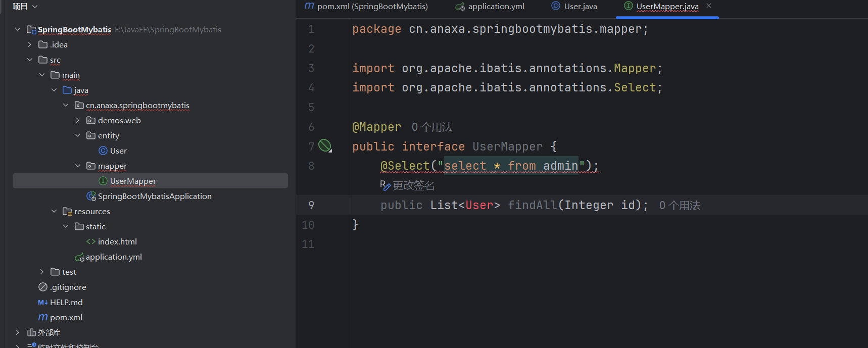Click the @Select annotation in the editor
The image size is (868, 348).
pos(405,166)
